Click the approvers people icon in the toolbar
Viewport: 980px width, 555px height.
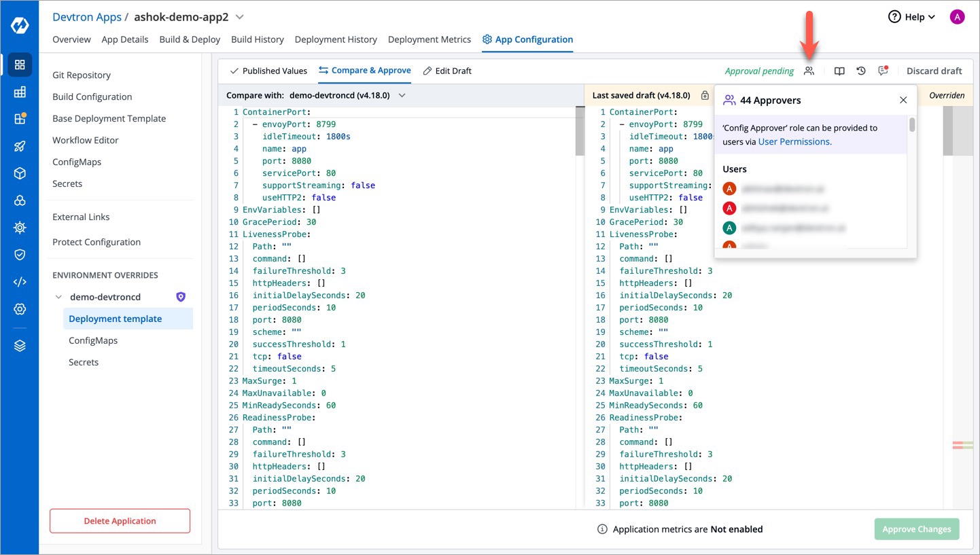809,71
